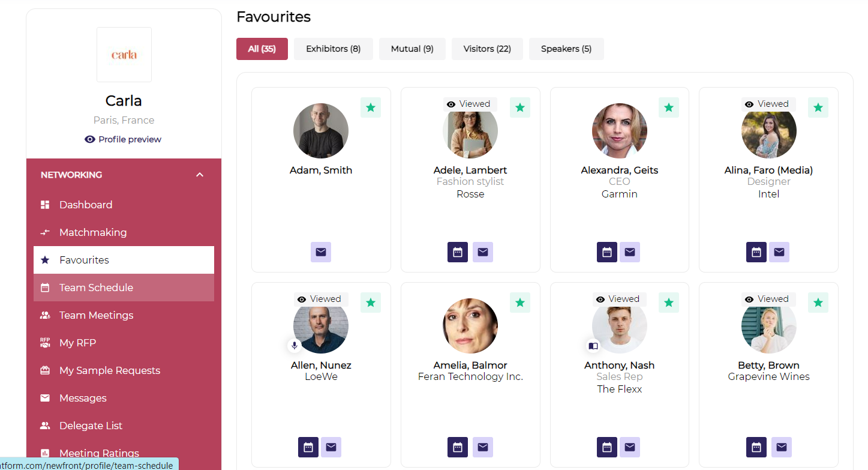The image size is (868, 470).
Task: Open Matchmaking from the sidebar
Action: tap(93, 232)
